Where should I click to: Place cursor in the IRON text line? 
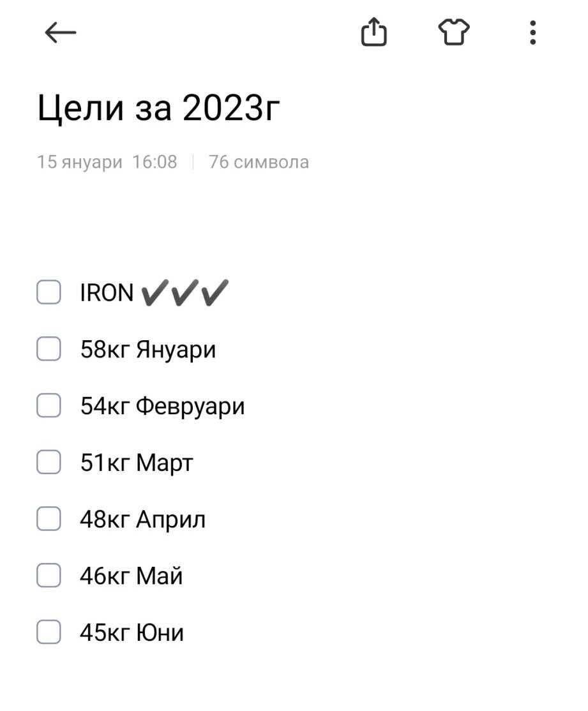[x=107, y=293]
